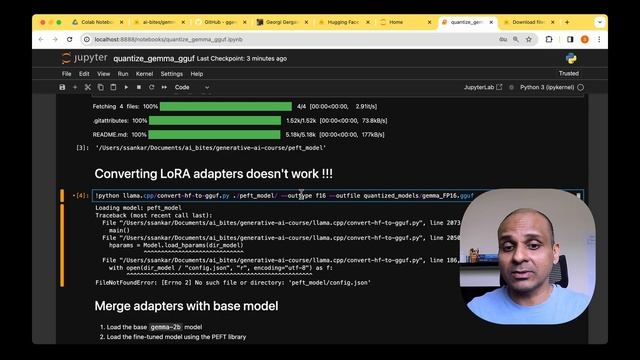Click the kernel status circle indicator
The height and width of the screenshot is (360, 640).
tap(580, 87)
